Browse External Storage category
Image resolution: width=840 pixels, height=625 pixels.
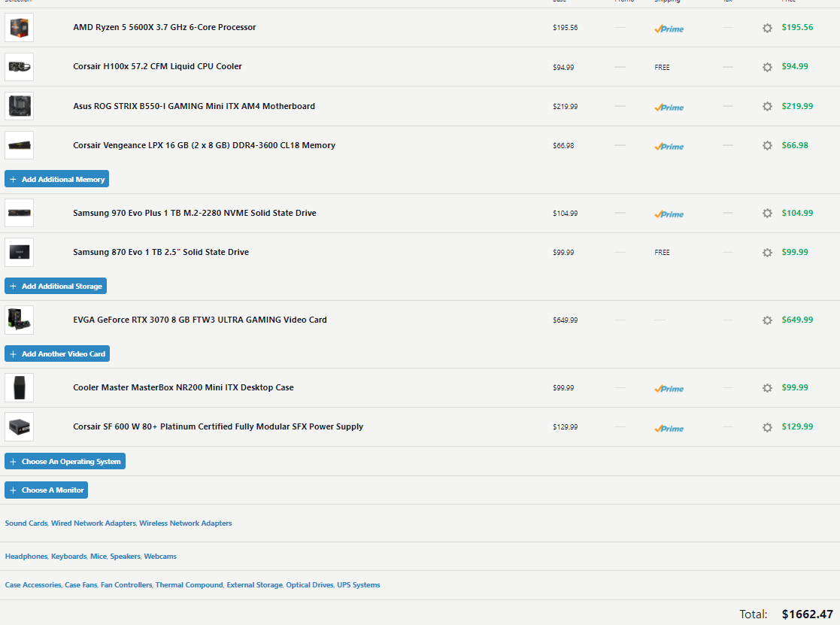254,585
